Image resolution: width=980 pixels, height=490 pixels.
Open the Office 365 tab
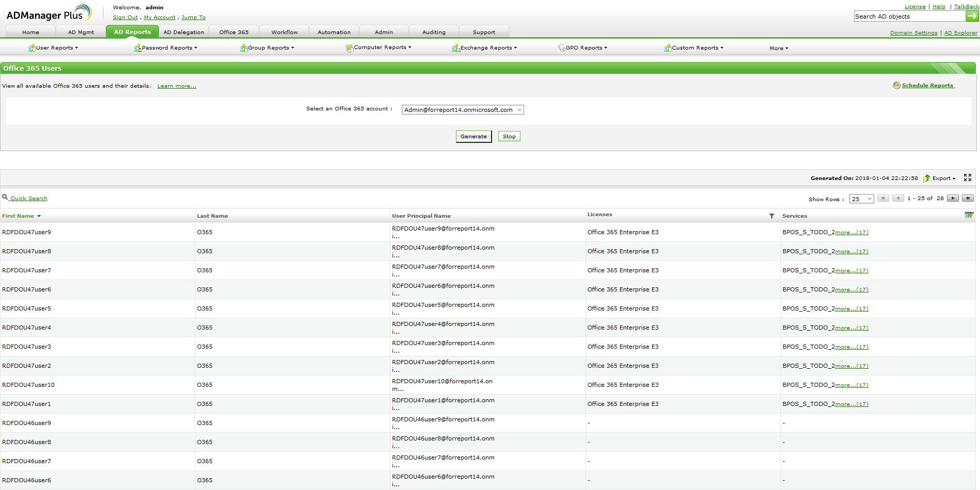(x=234, y=32)
